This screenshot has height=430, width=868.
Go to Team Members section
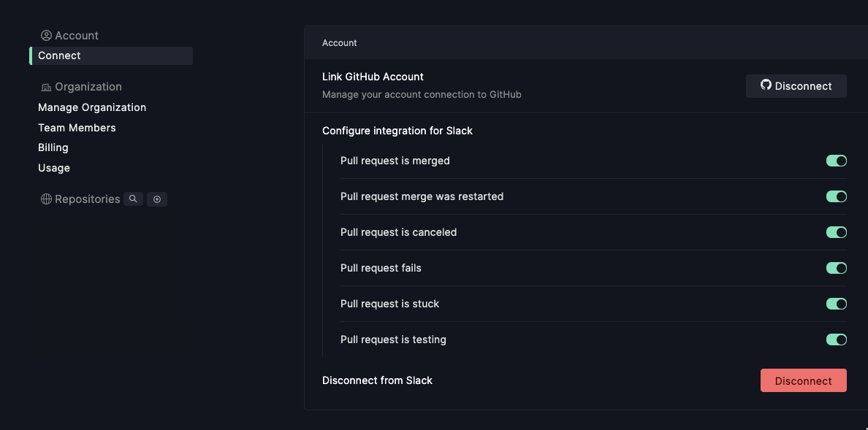pyautogui.click(x=77, y=128)
